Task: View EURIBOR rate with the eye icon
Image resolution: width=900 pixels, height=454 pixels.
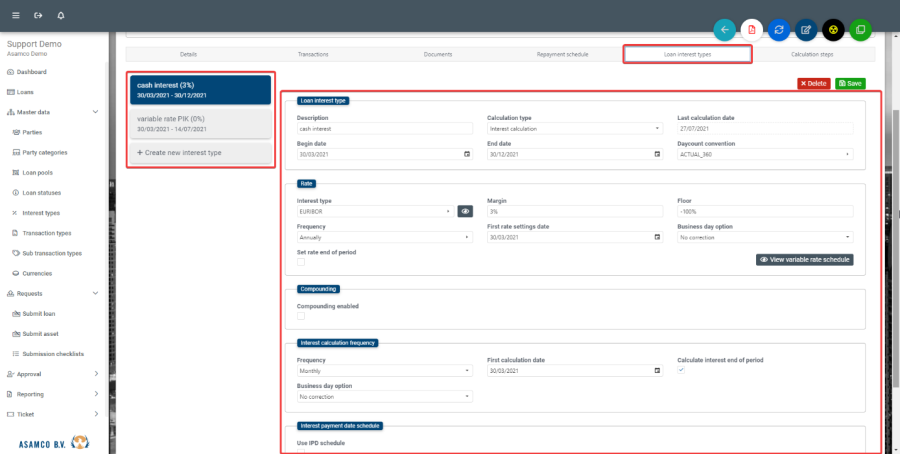Action: (x=465, y=212)
